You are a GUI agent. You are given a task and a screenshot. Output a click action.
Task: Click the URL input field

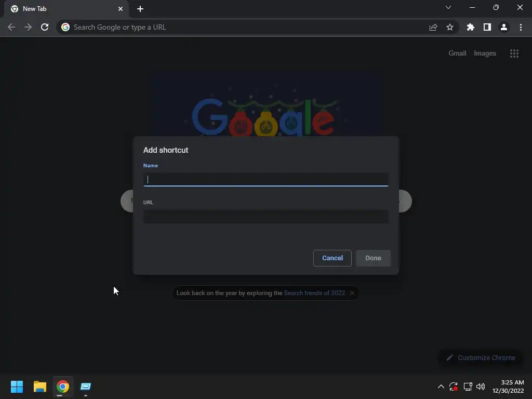(x=266, y=217)
